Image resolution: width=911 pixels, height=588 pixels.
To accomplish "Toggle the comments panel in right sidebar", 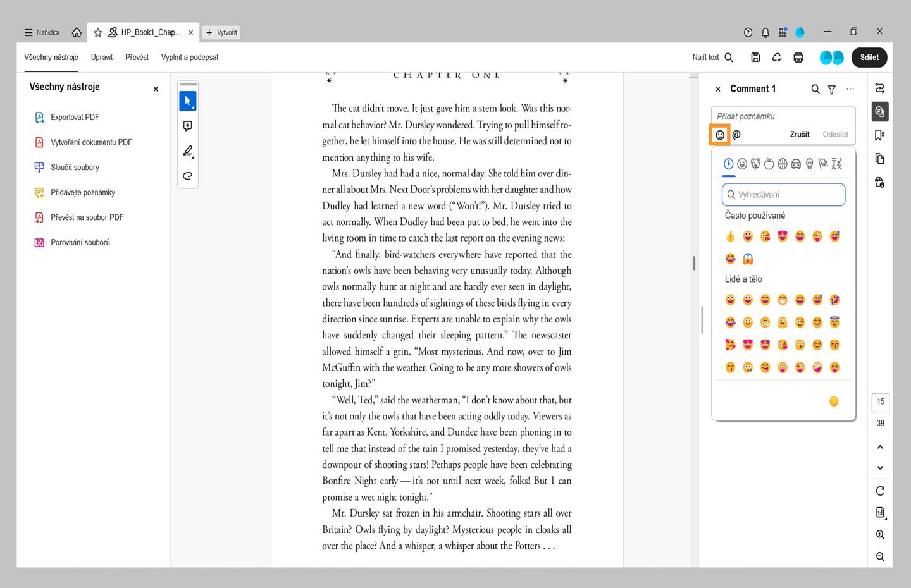I will 879,112.
